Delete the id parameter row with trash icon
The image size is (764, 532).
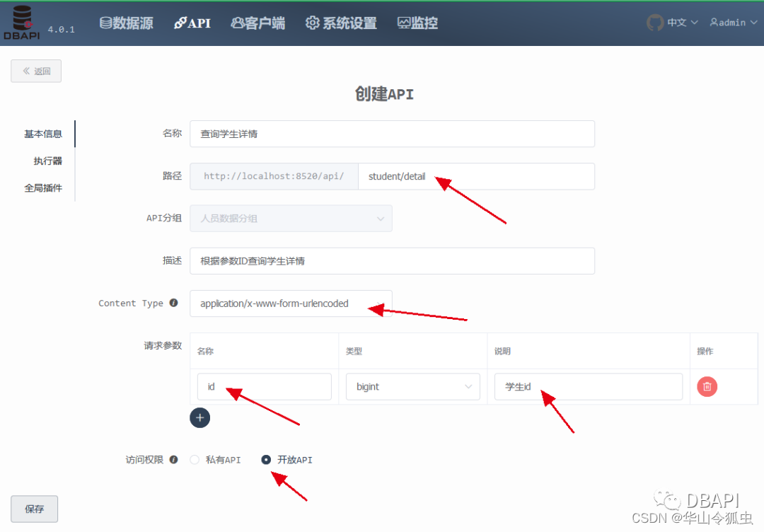(707, 386)
